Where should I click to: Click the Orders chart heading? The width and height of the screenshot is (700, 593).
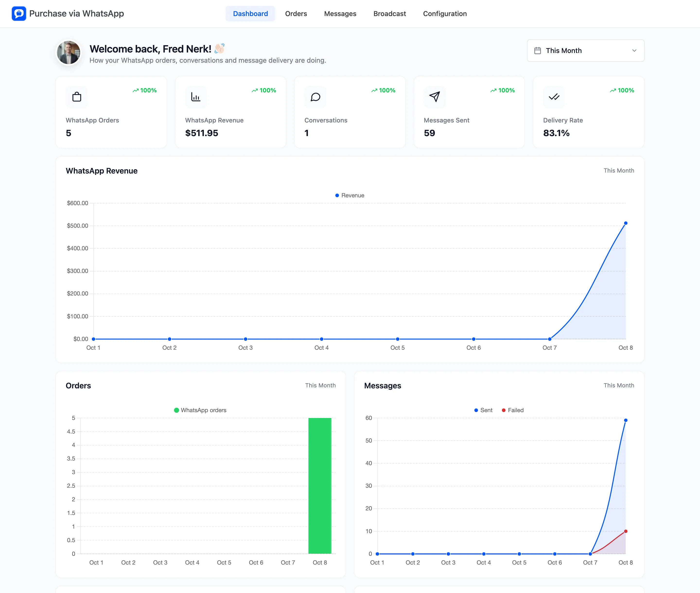78,386
